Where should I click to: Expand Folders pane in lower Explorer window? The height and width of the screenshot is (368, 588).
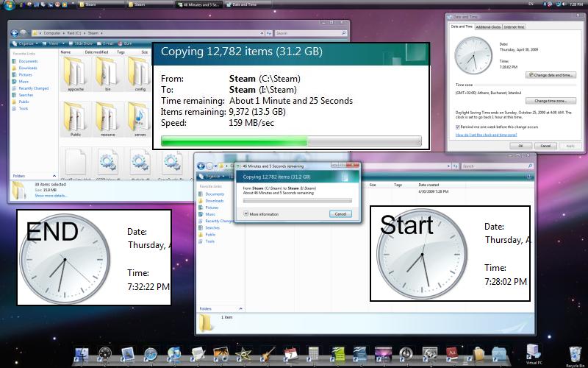point(241,308)
